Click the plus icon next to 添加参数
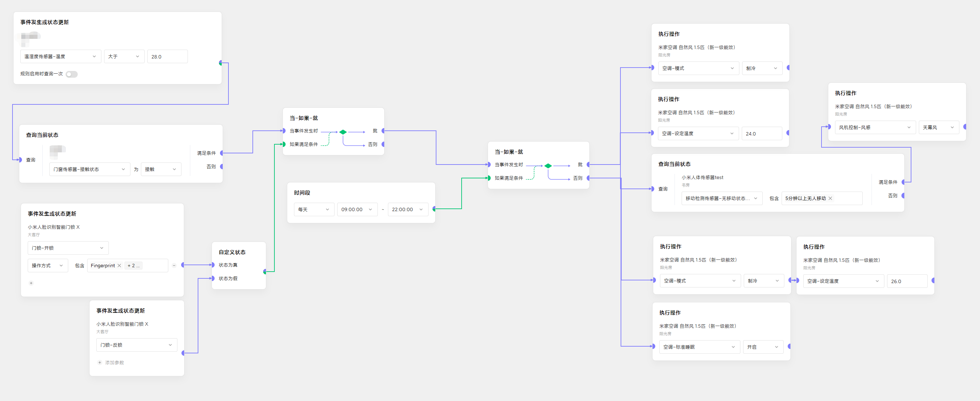The image size is (980, 401). click(100, 362)
